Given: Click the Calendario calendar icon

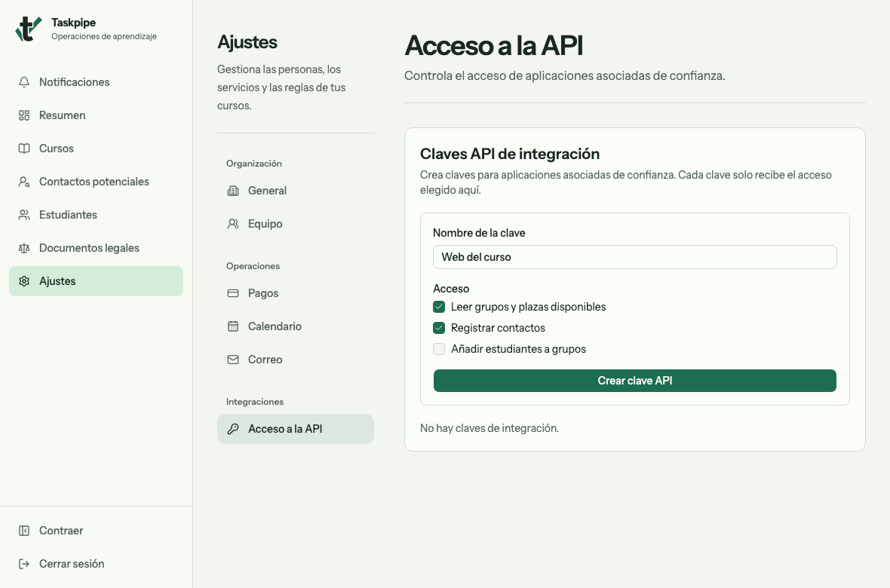Looking at the screenshot, I should point(233,326).
